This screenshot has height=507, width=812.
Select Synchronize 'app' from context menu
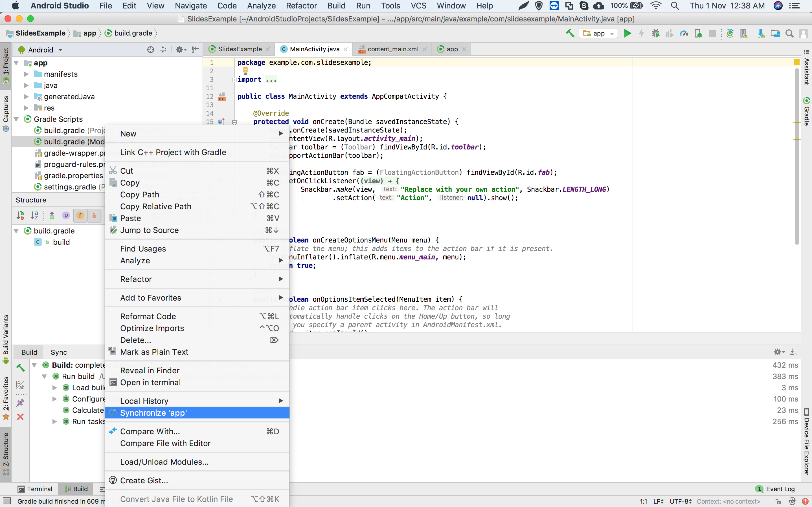click(197, 413)
